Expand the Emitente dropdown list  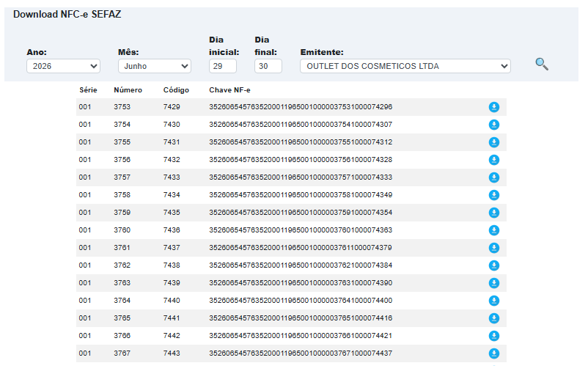coord(405,66)
